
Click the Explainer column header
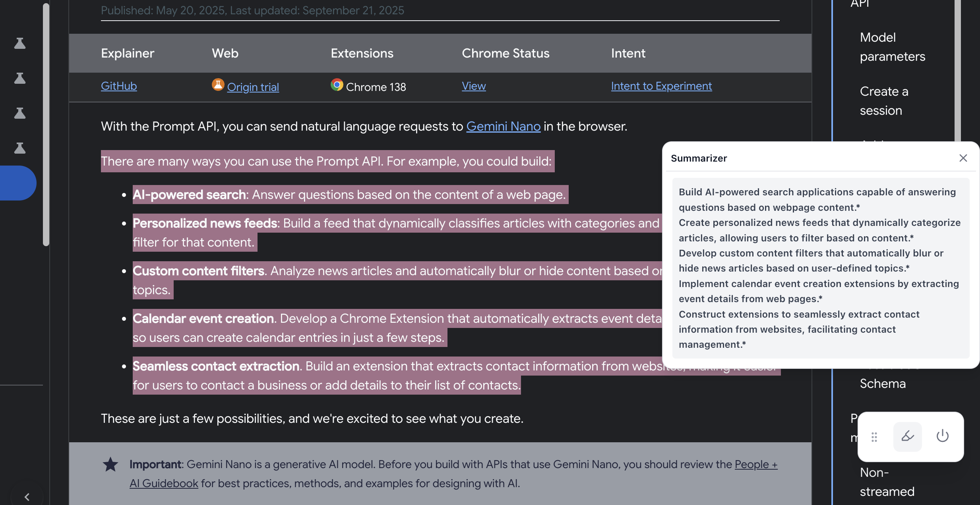tap(128, 53)
